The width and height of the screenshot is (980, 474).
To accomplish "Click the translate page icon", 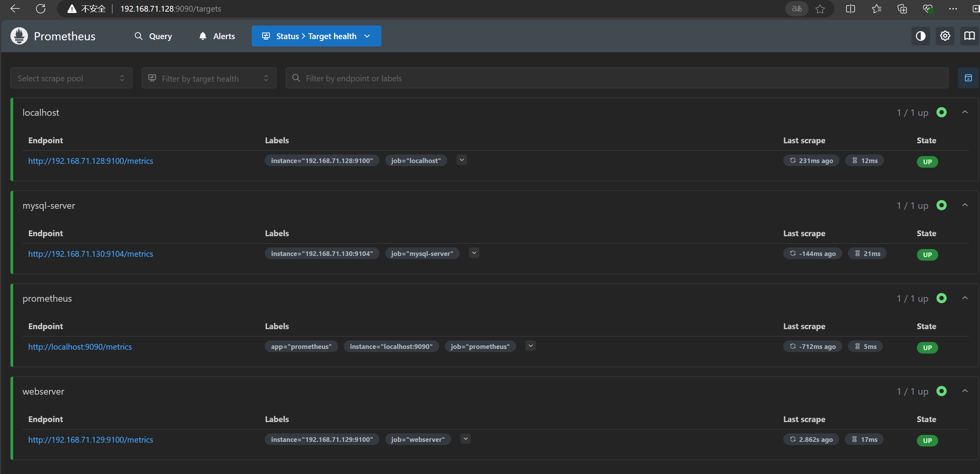I will [796, 9].
